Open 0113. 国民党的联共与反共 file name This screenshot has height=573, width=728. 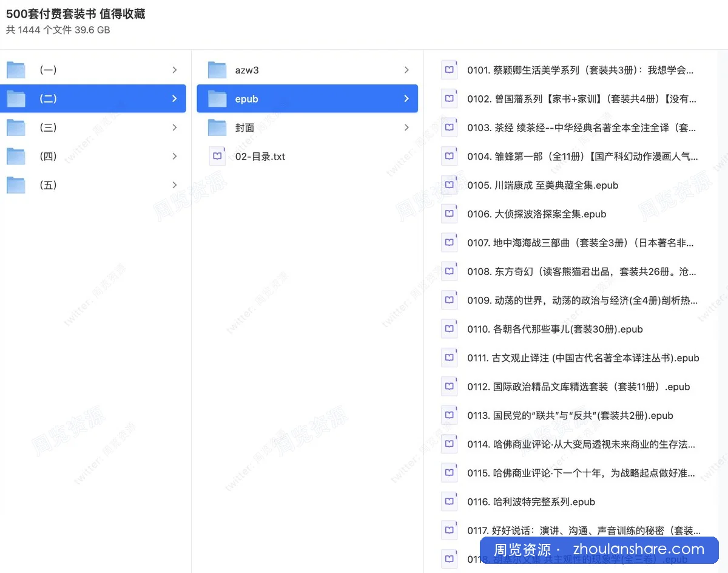click(570, 415)
